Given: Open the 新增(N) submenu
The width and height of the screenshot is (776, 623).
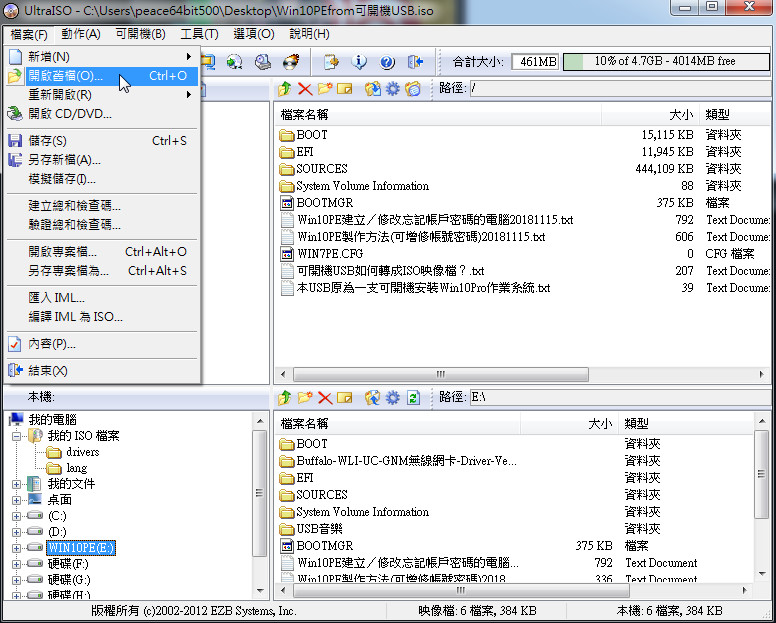Looking at the screenshot, I should (x=102, y=57).
